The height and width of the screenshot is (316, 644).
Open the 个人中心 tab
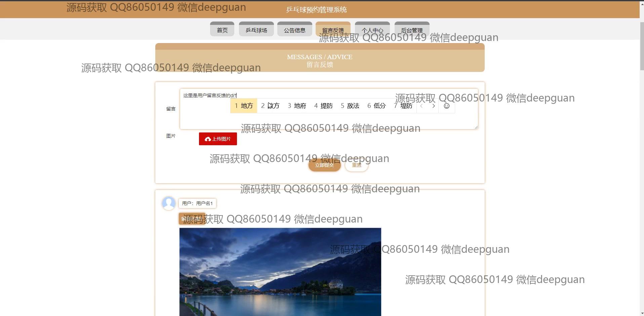tap(372, 29)
